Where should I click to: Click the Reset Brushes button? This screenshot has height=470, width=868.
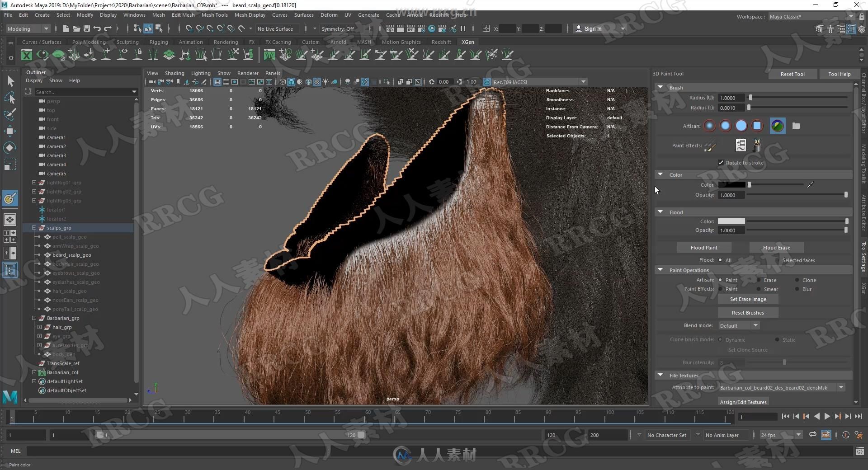tap(748, 313)
